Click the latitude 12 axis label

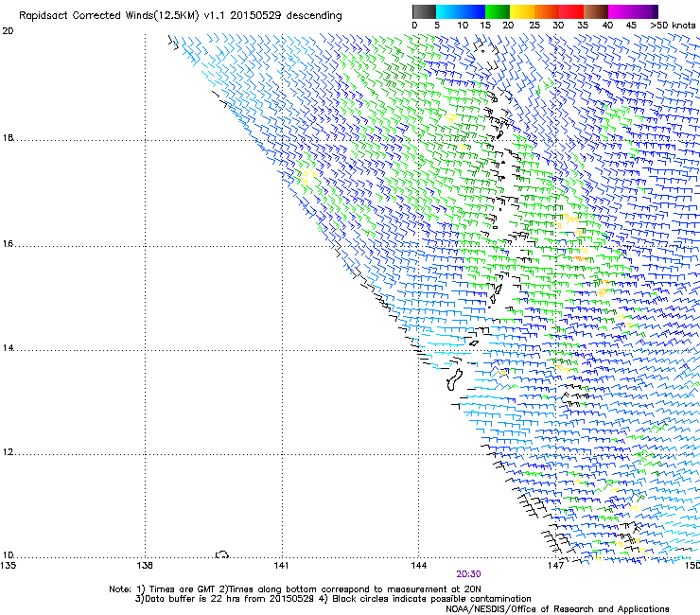[x=8, y=452]
